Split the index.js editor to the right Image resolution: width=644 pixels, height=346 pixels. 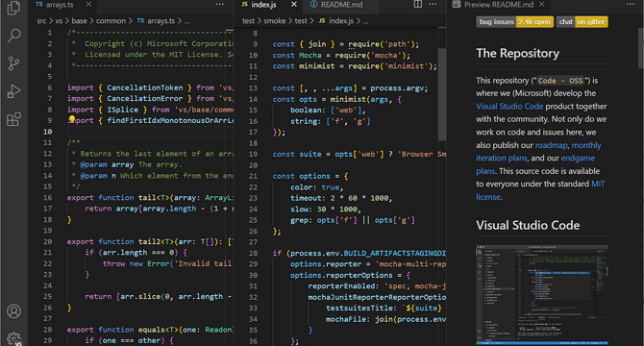pyautogui.click(x=418, y=5)
